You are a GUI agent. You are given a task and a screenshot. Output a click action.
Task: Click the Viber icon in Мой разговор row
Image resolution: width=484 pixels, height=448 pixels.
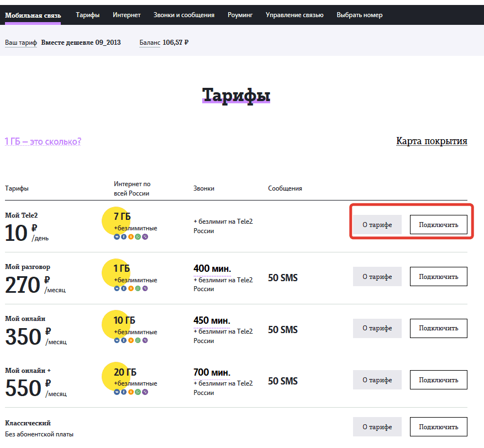145,288
